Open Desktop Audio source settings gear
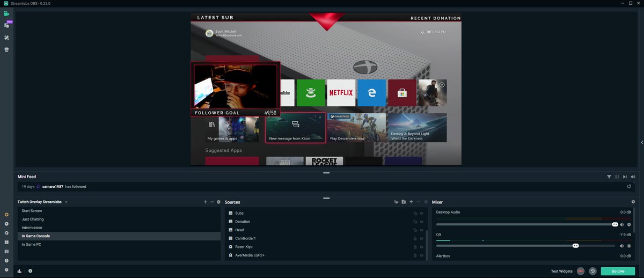This screenshot has height=278, width=644. [629, 224]
